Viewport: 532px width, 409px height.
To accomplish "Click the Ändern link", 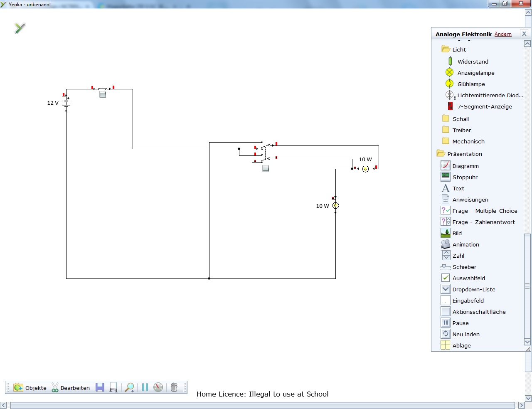I will [x=503, y=34].
